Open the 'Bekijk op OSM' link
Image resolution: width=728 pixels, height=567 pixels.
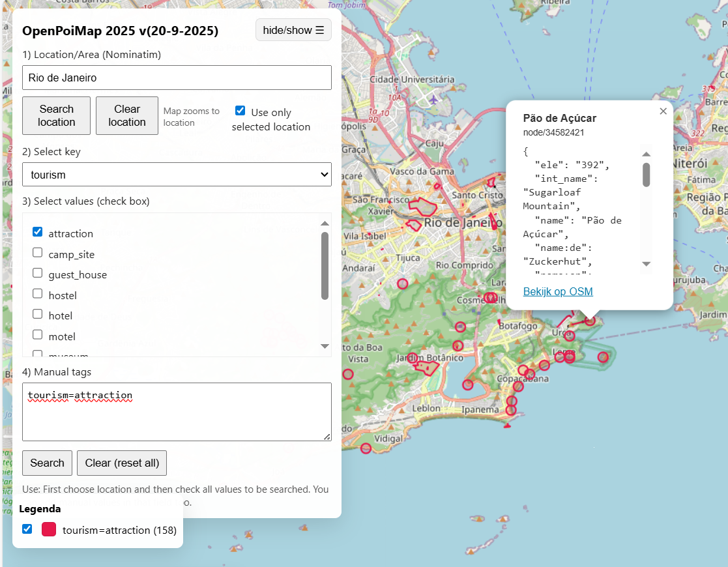pyautogui.click(x=558, y=291)
